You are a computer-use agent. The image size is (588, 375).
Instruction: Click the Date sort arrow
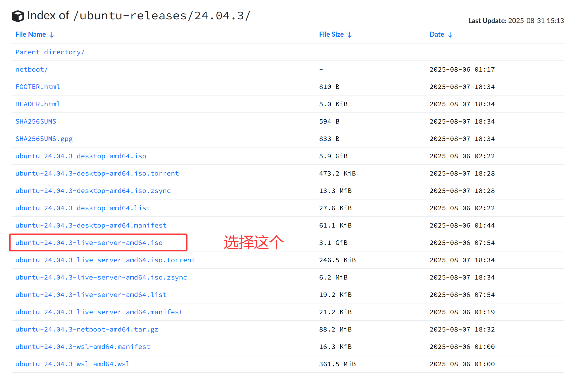click(450, 35)
